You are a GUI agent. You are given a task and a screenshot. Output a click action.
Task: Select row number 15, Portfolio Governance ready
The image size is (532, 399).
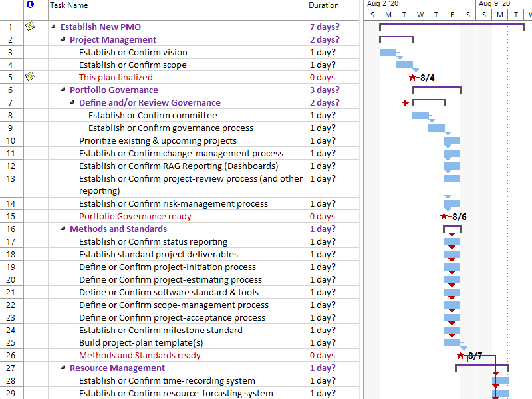point(9,216)
